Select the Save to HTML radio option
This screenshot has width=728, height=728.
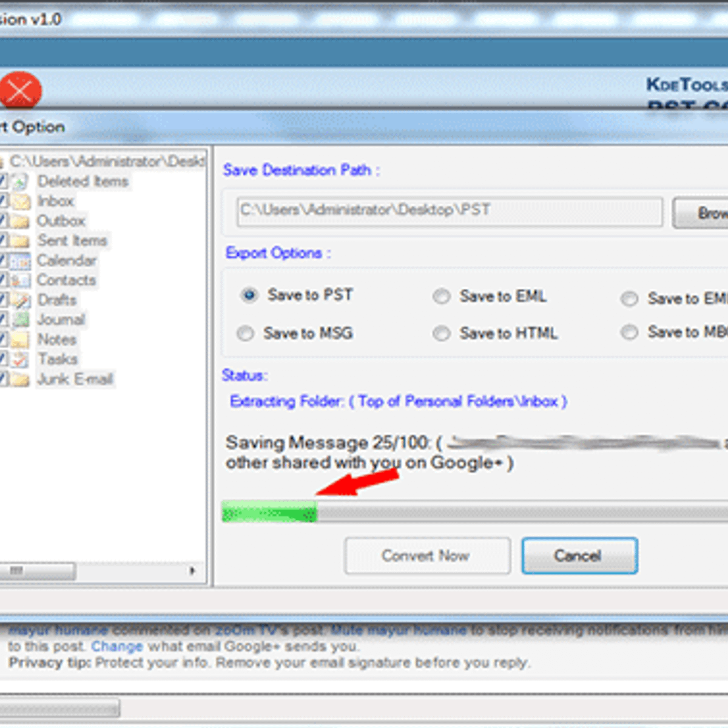pos(441,334)
